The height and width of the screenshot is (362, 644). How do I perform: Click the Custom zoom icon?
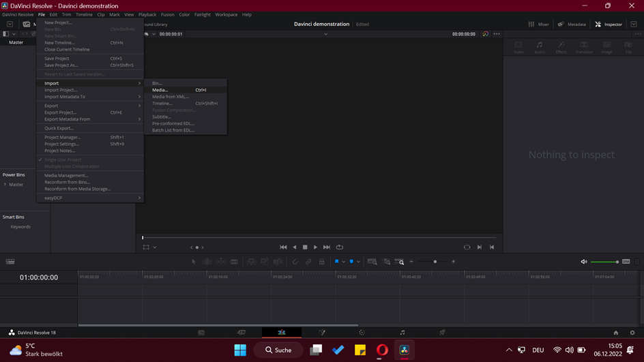click(x=399, y=262)
